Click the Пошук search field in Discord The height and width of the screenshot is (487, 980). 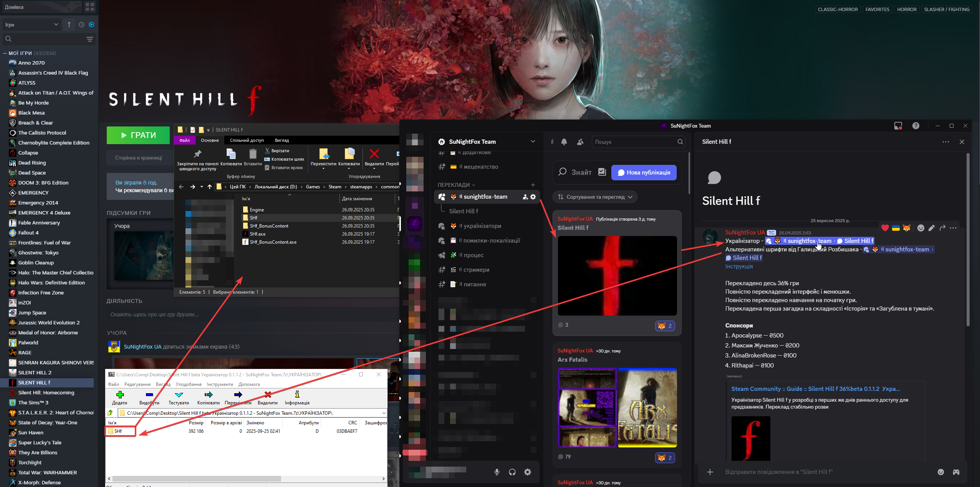(638, 142)
